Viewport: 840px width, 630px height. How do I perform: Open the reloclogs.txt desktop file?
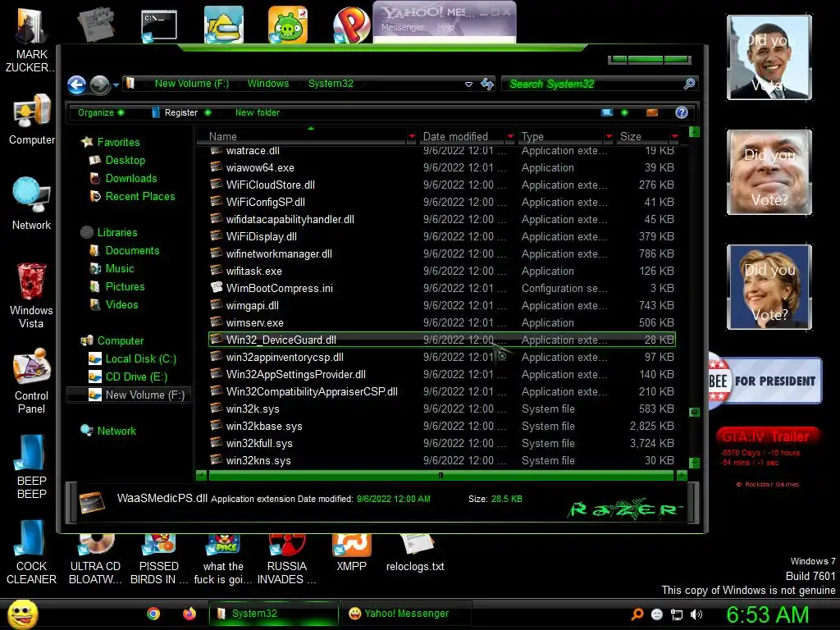(415, 553)
